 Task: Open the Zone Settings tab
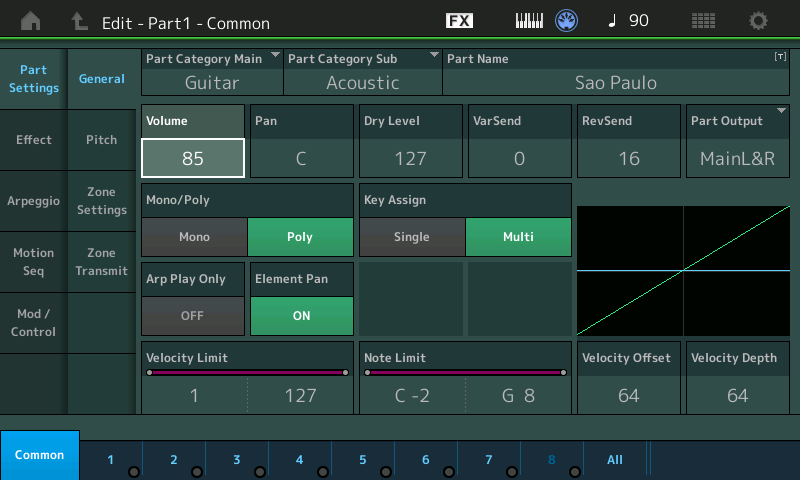pyautogui.click(x=102, y=201)
